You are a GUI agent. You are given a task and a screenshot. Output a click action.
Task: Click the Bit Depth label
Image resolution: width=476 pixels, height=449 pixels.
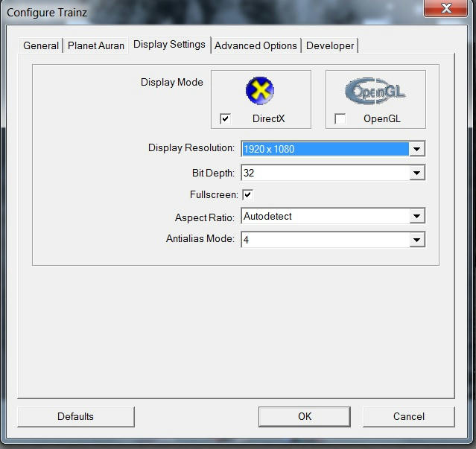213,173
